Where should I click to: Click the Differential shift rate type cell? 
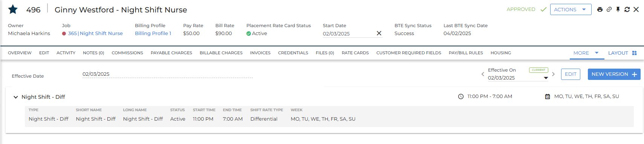click(264, 119)
